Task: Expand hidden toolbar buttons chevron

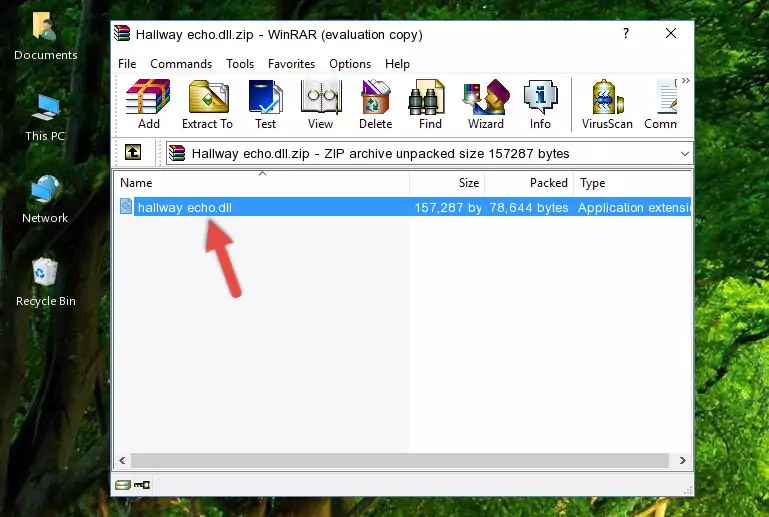Action: (x=686, y=80)
